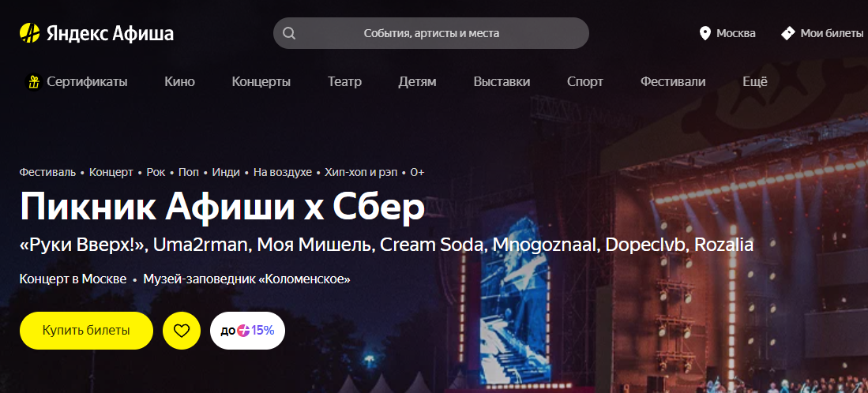Go to the Театр section

[344, 82]
